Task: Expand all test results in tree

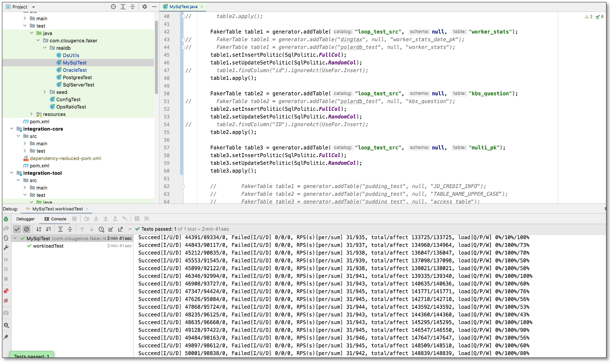Action: 60,229
